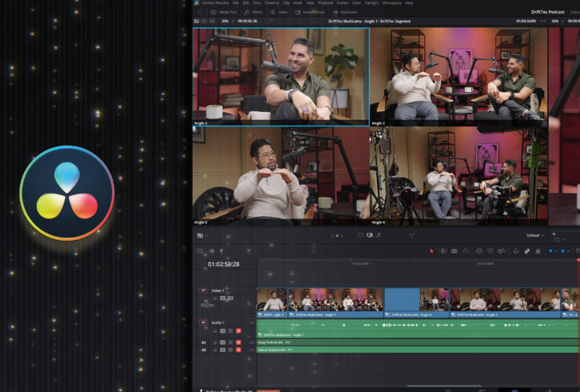The image size is (580, 392).
Task: Solo the A2 audio track
Action: (x=230, y=343)
